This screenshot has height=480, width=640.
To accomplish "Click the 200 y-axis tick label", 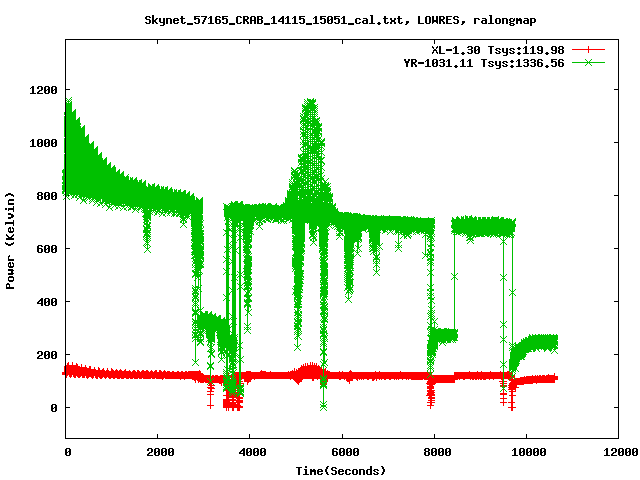I will click(47, 355).
